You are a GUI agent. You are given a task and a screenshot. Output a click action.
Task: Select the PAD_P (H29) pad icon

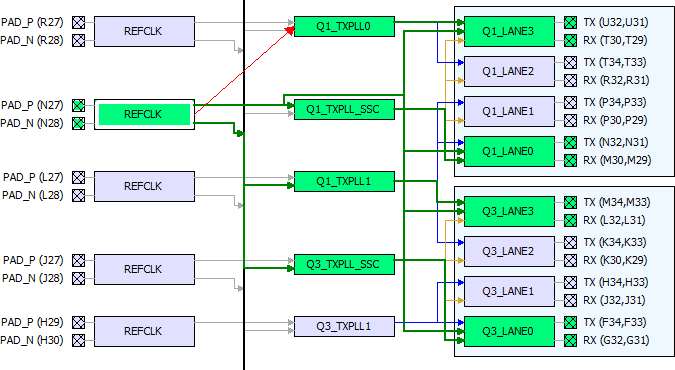point(78,322)
